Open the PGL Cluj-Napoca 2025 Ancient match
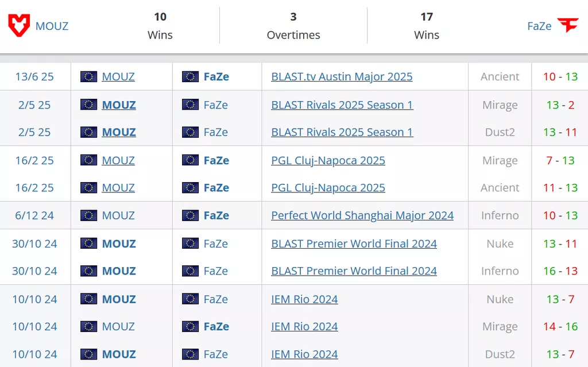 pyautogui.click(x=328, y=188)
